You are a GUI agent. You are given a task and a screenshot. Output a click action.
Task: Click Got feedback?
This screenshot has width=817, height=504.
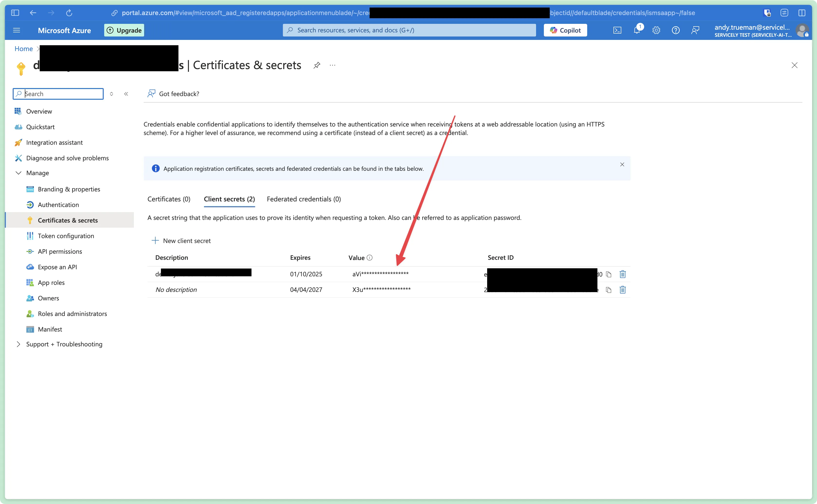coord(174,94)
